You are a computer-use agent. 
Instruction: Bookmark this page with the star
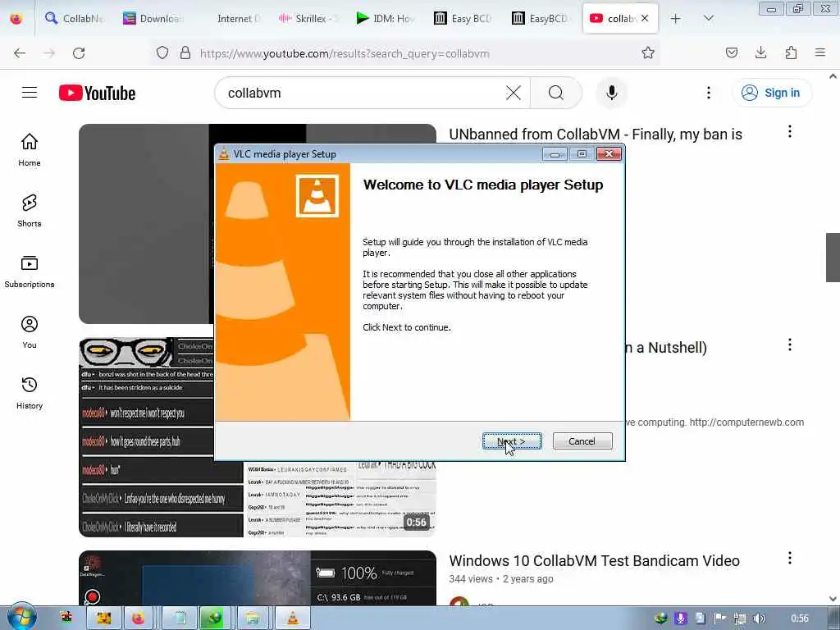click(x=648, y=53)
